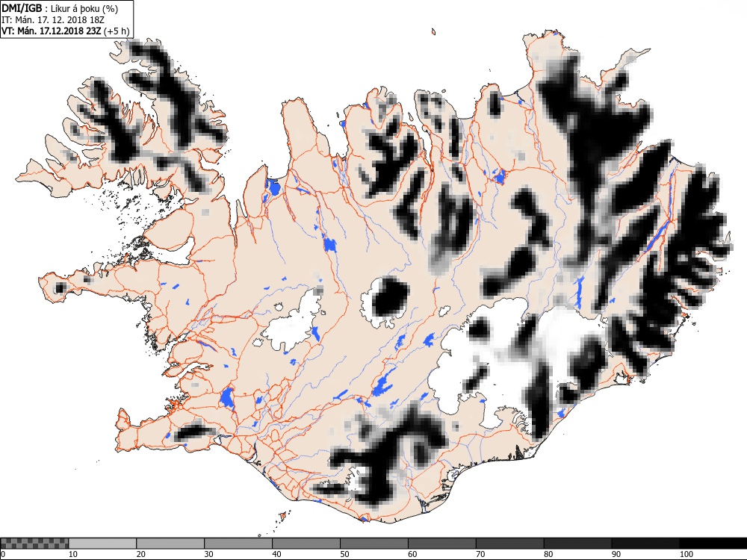This screenshot has width=747, height=560.
Task: Click the '60' label under the scale
Action: 412,554
